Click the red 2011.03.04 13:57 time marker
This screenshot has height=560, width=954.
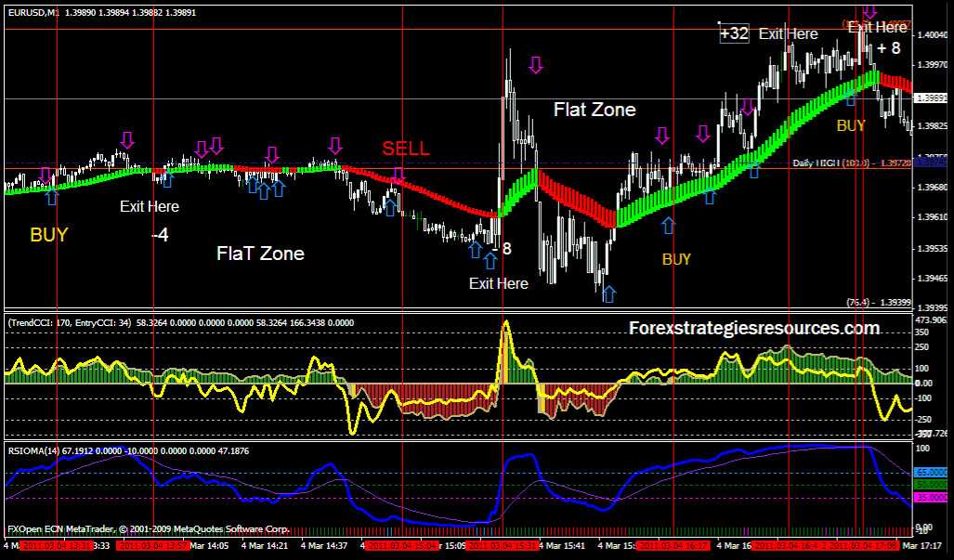(x=153, y=546)
